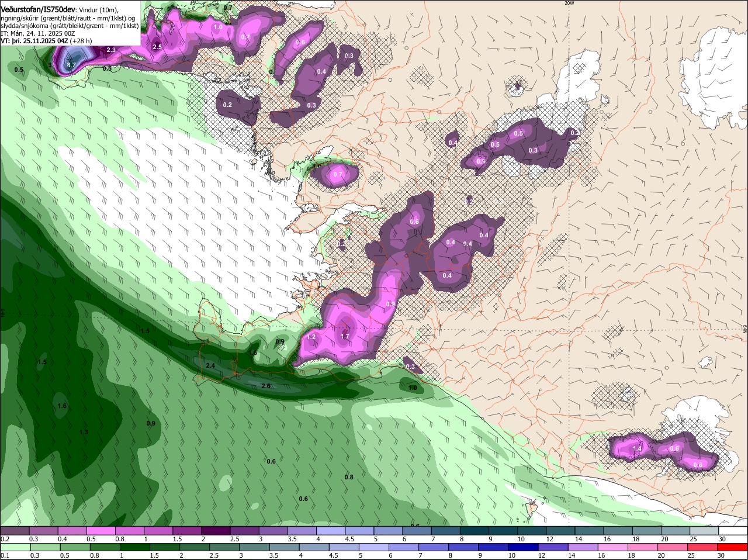This screenshot has height=560, width=748.
Task: Click the 0.1 label on the lower legend scale
Action: (5, 555)
